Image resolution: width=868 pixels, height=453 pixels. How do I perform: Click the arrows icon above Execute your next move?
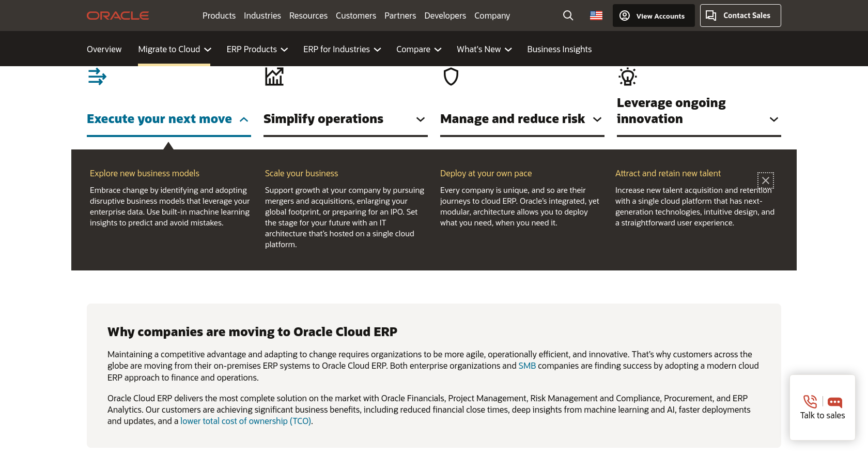point(97,77)
